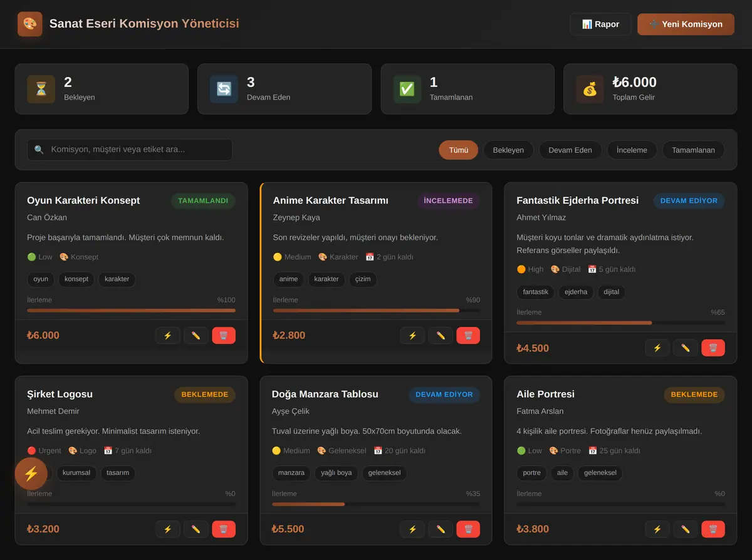The image size is (752, 560).
Task: Delete the Aile Portresi commission
Action: pos(713,529)
